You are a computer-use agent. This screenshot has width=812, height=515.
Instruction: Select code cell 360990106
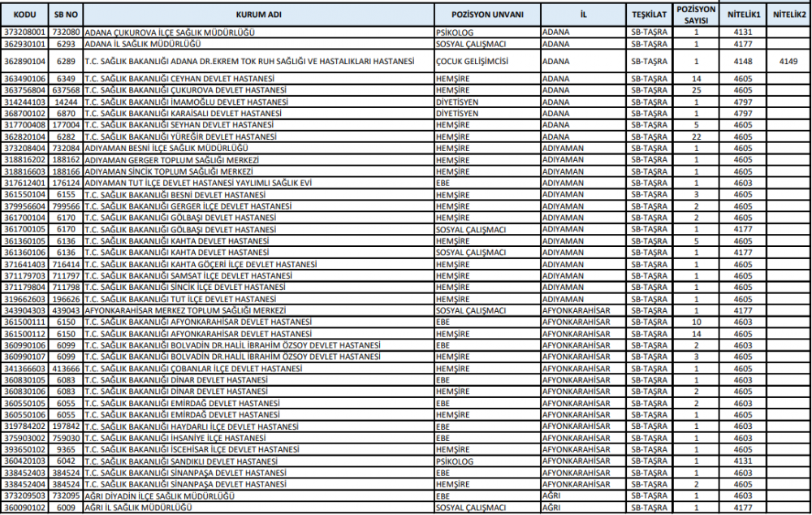(x=25, y=345)
